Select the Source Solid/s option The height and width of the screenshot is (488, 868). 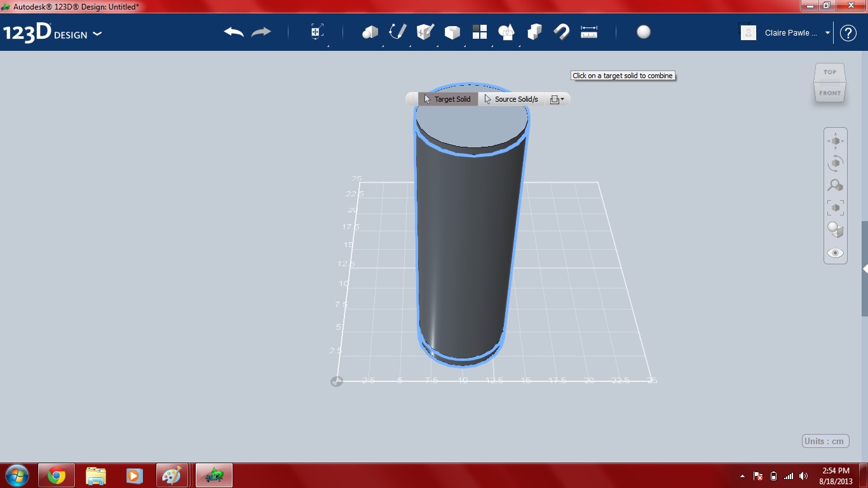tap(512, 99)
